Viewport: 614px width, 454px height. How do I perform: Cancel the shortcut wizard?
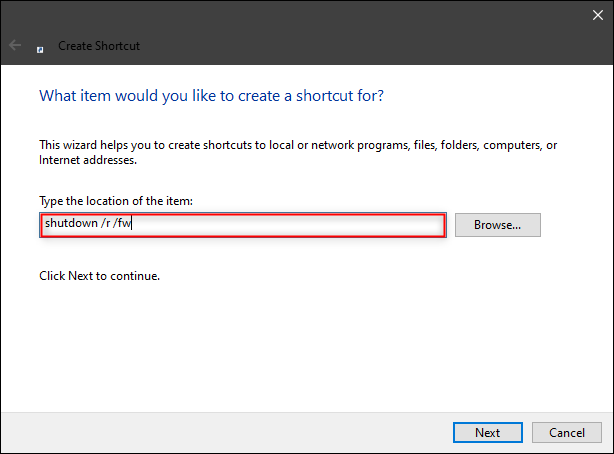[x=567, y=432]
